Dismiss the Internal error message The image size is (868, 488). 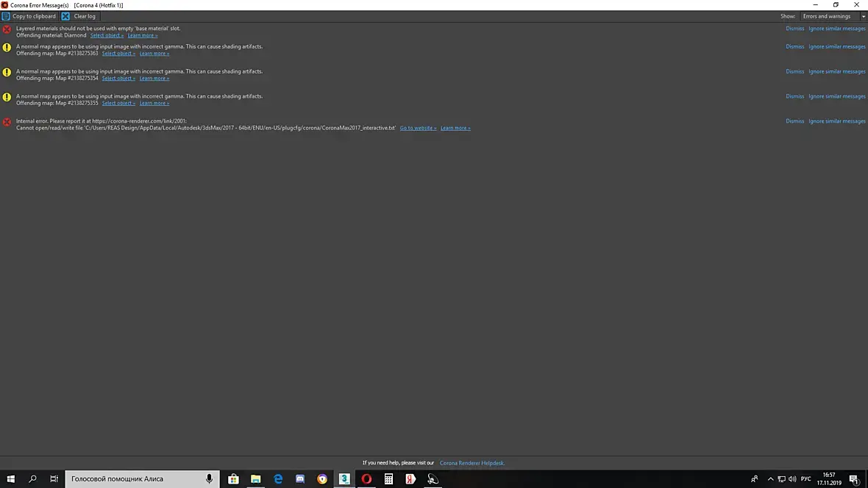point(794,121)
